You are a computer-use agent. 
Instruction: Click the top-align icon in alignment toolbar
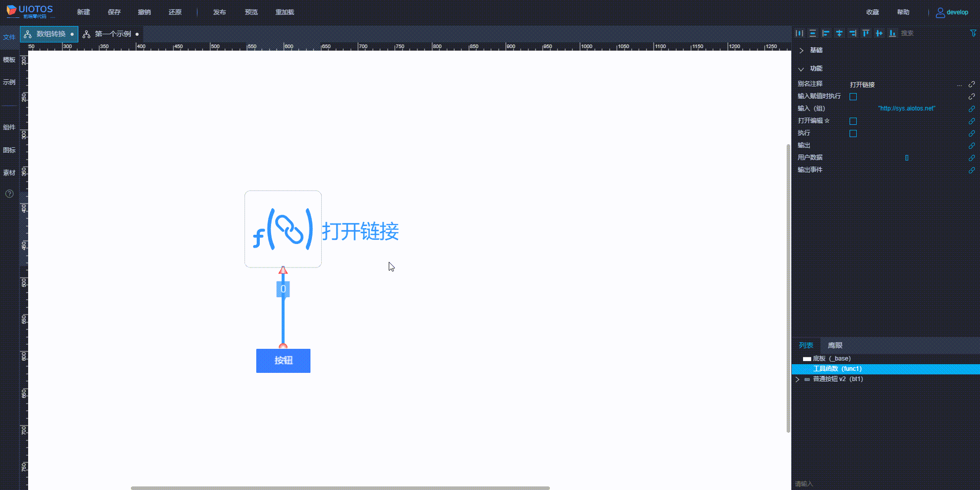[x=866, y=33]
